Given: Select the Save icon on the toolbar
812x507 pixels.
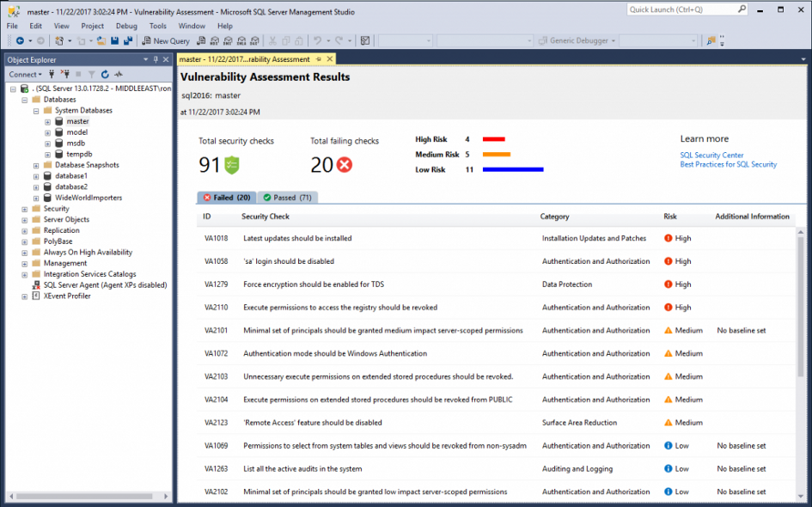Looking at the screenshot, I should tap(116, 40).
